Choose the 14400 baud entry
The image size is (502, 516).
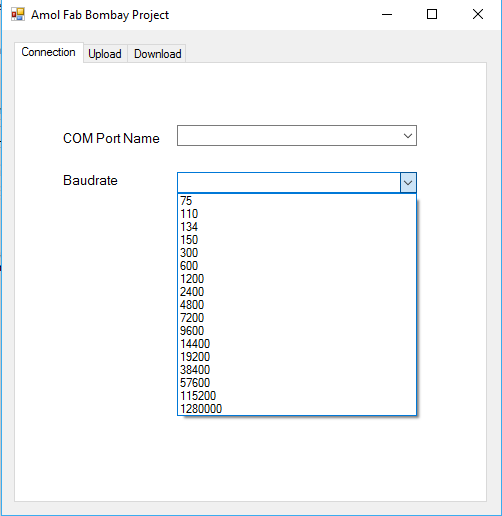297,344
